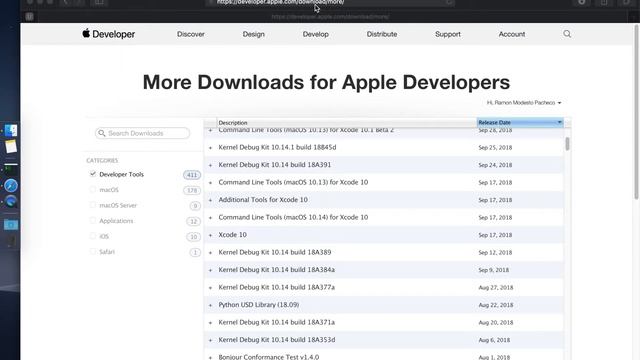Expand Kernel Debug Kit 10.14.1 build 18B45d

coord(211,148)
